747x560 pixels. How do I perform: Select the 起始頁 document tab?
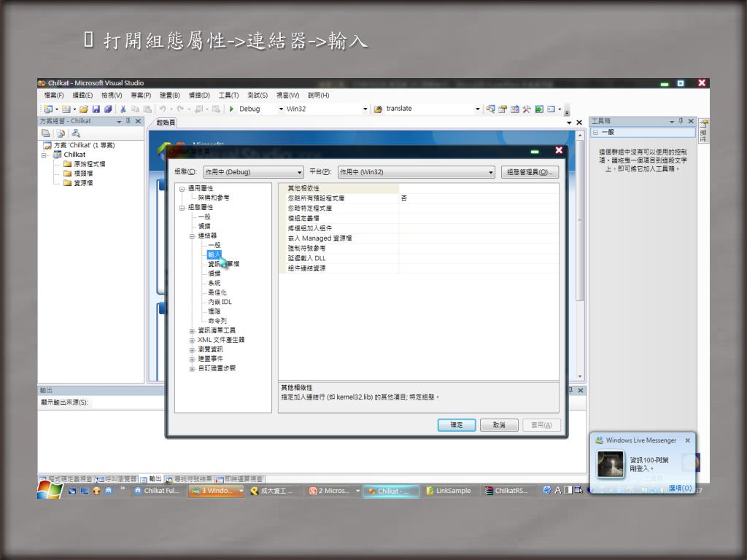click(166, 122)
